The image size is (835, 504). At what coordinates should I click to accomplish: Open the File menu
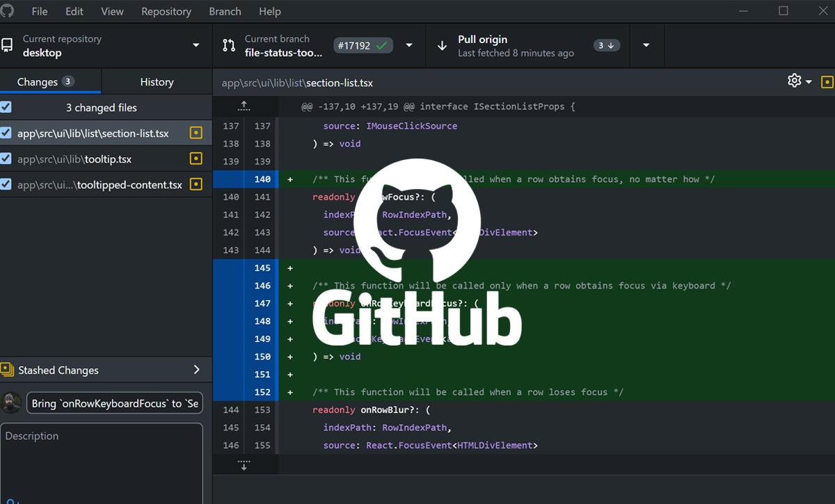point(40,11)
